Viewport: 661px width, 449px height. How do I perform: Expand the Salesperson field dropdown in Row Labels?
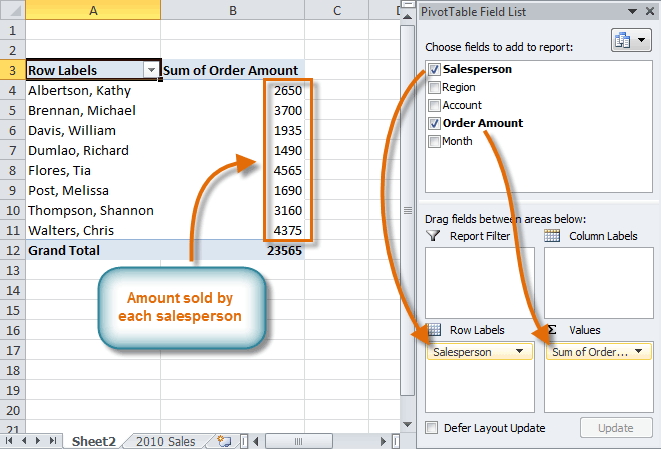click(518, 352)
